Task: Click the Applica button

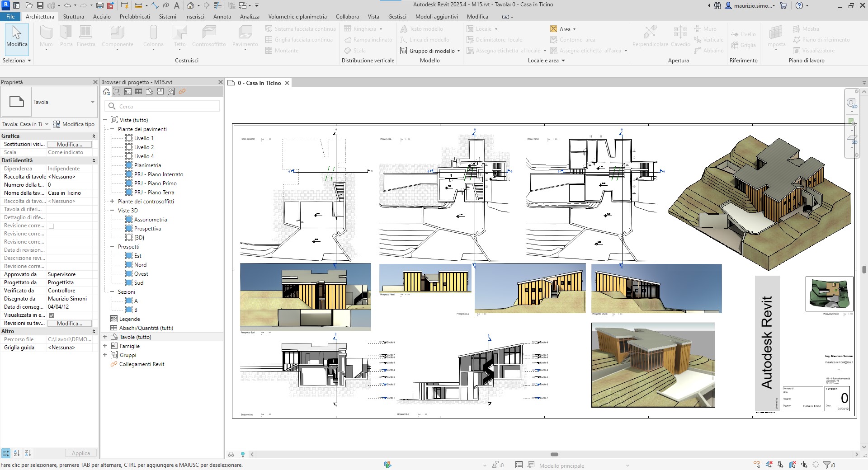Action: pos(80,453)
